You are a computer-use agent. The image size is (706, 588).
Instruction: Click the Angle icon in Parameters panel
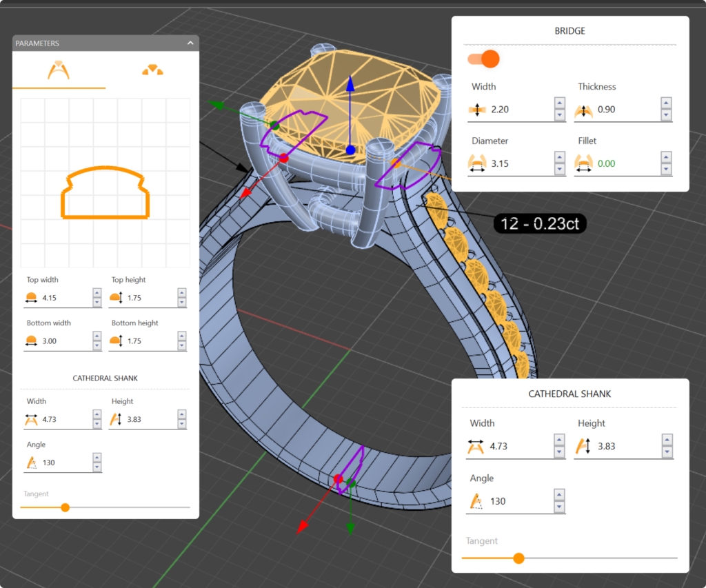31,463
